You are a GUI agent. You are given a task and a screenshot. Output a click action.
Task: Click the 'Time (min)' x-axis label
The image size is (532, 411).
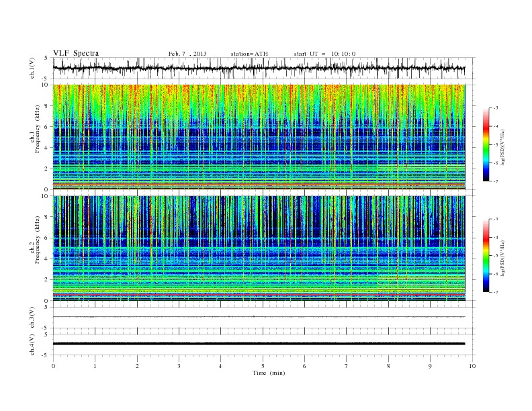coord(269,373)
